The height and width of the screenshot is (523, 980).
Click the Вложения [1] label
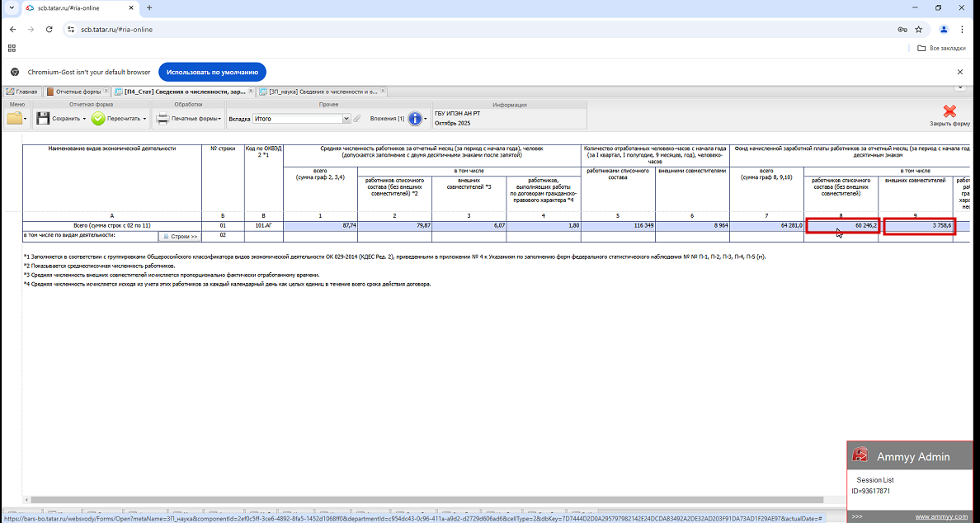(387, 118)
